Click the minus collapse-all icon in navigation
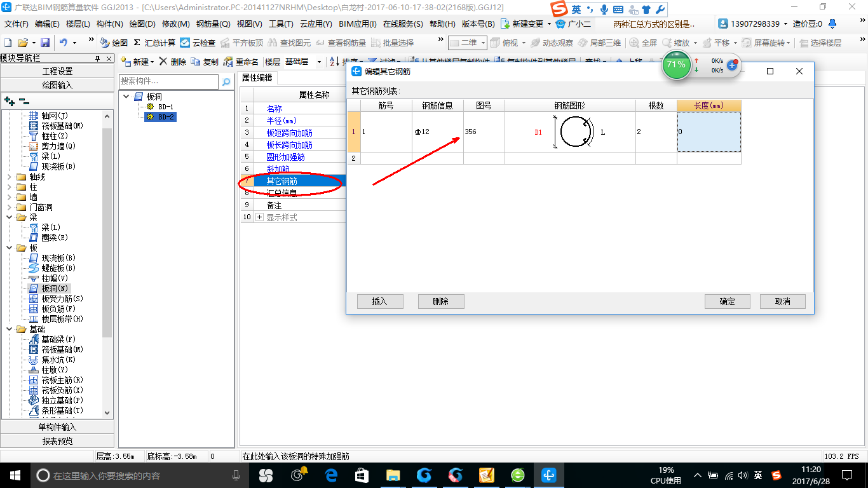The image size is (868, 488). (24, 100)
